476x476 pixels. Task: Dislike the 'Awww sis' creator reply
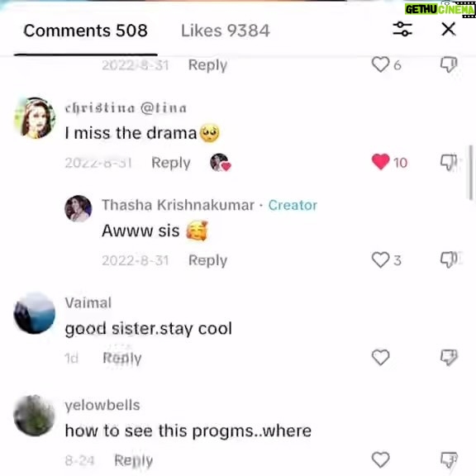pyautogui.click(x=449, y=260)
